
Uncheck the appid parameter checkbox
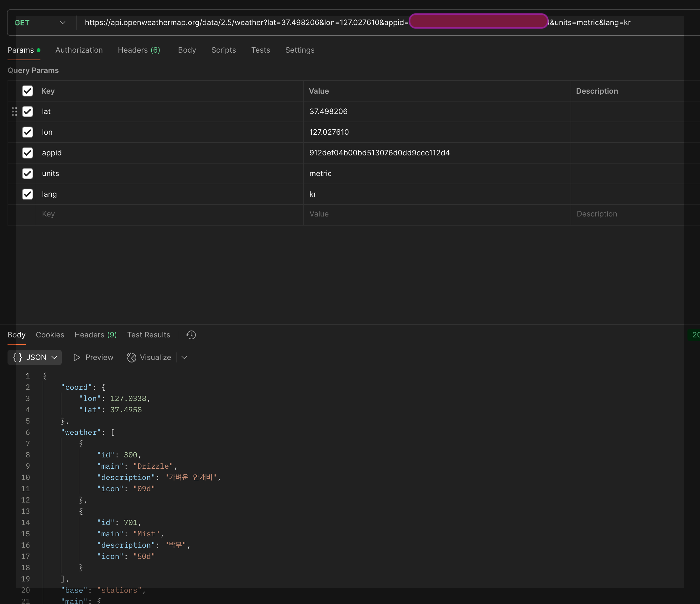tap(27, 153)
